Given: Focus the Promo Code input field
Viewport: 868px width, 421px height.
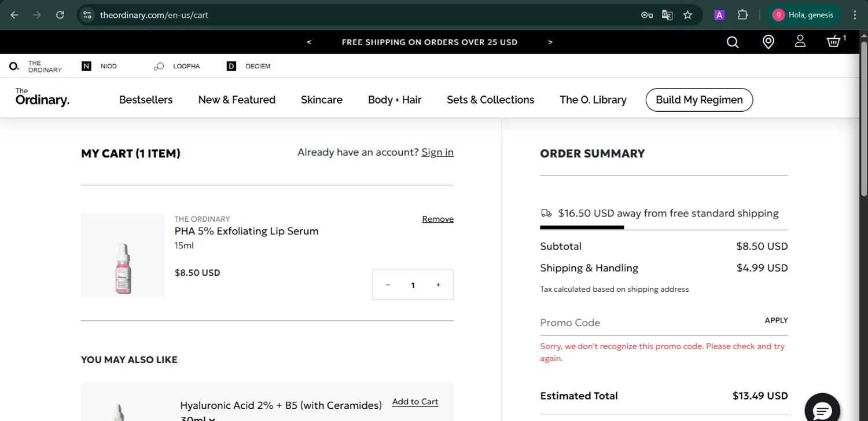Looking at the screenshot, I should pyautogui.click(x=648, y=323).
